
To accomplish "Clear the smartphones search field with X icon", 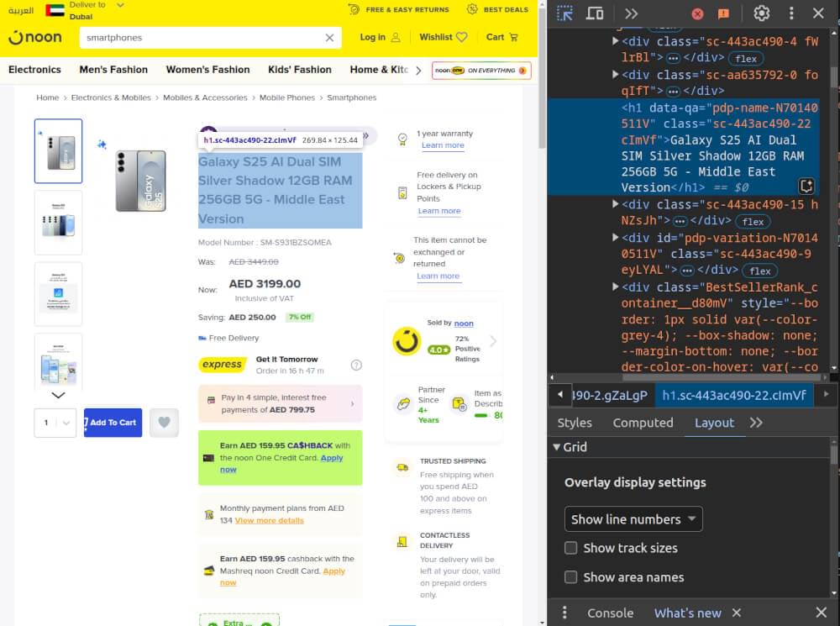I will (329, 37).
